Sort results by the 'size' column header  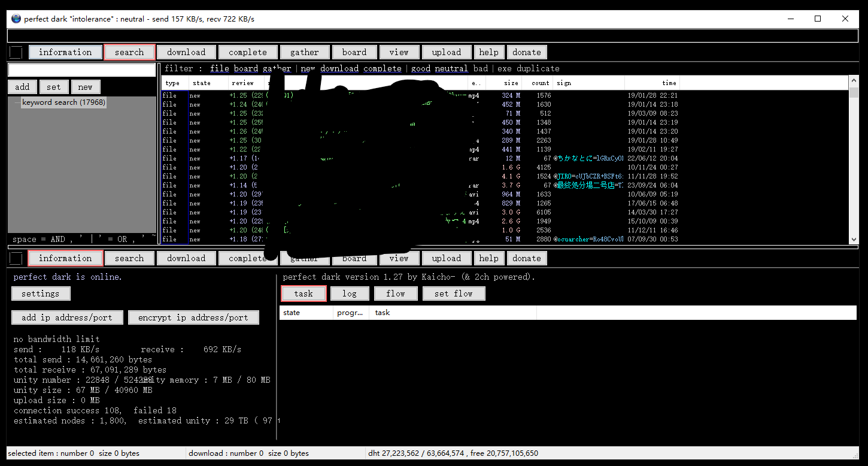click(511, 83)
